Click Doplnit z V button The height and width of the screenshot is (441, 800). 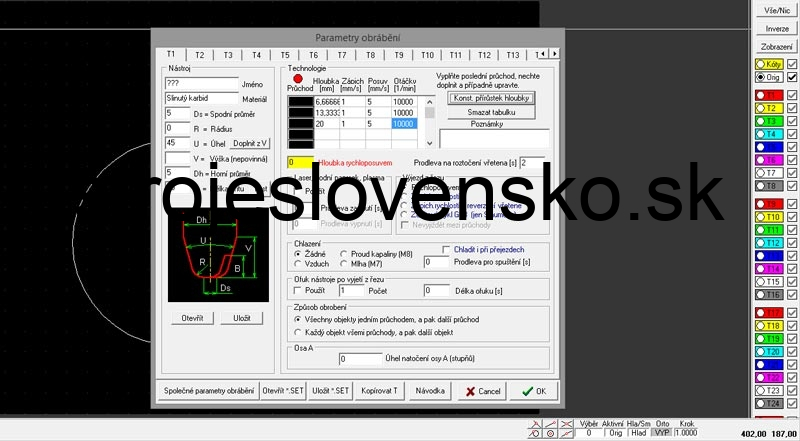click(x=250, y=143)
